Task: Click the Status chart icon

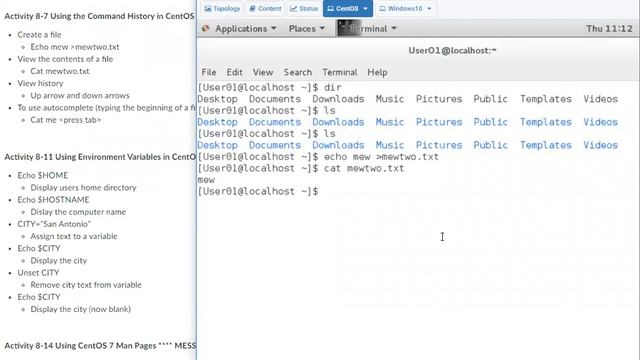Action: [x=293, y=9]
